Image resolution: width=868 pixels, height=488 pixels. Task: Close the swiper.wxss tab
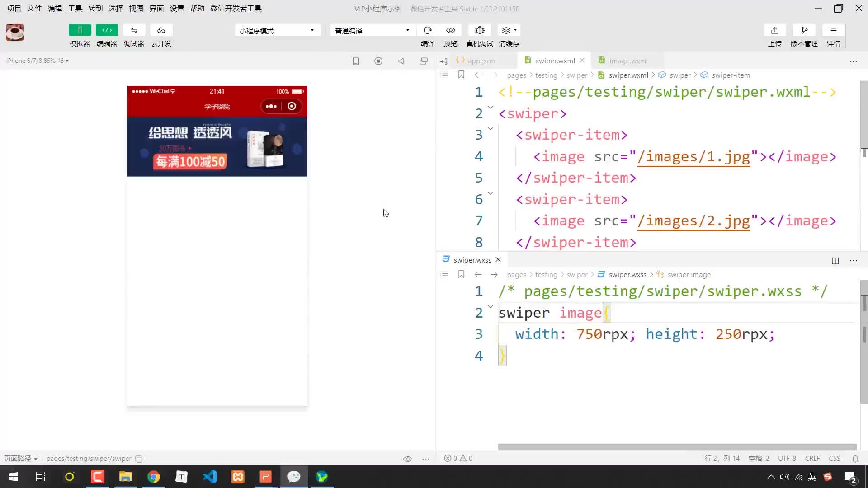(498, 260)
